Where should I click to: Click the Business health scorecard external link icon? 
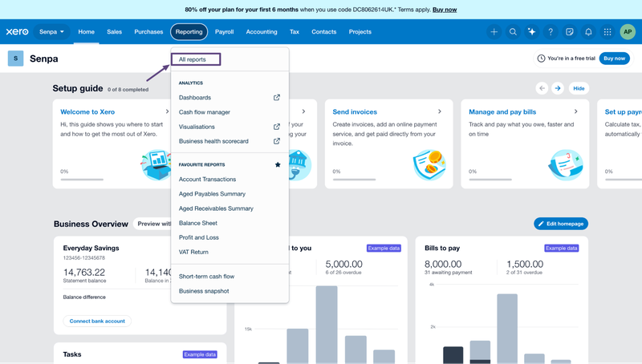click(277, 140)
